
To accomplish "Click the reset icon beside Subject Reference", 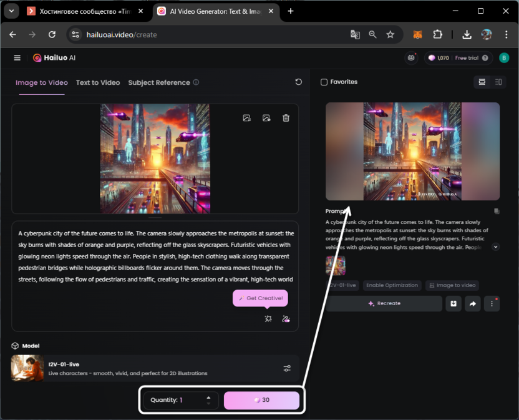I will tap(298, 82).
